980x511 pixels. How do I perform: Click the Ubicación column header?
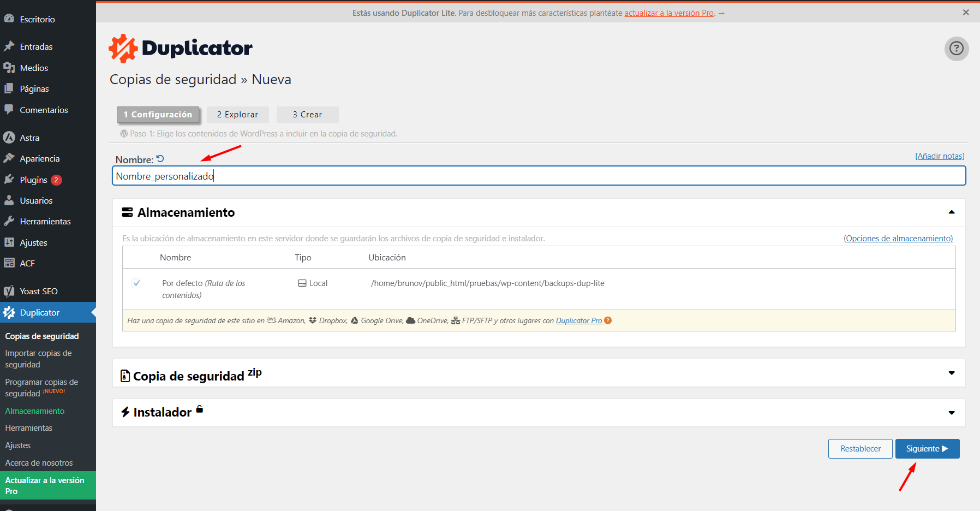click(387, 258)
